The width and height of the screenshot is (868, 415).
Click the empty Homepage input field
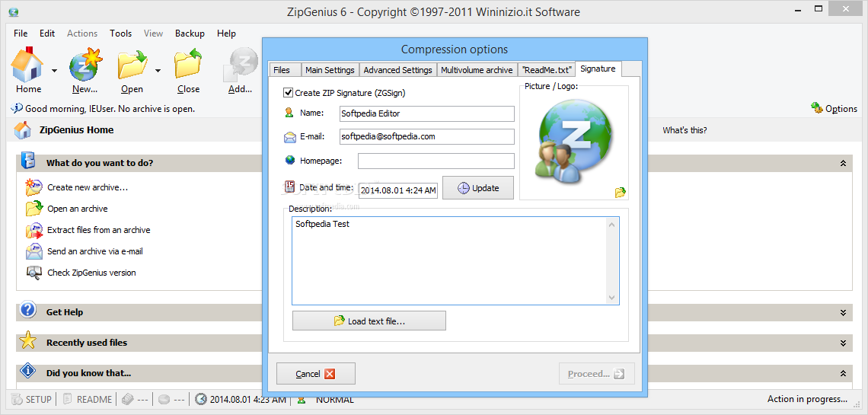[436, 161]
